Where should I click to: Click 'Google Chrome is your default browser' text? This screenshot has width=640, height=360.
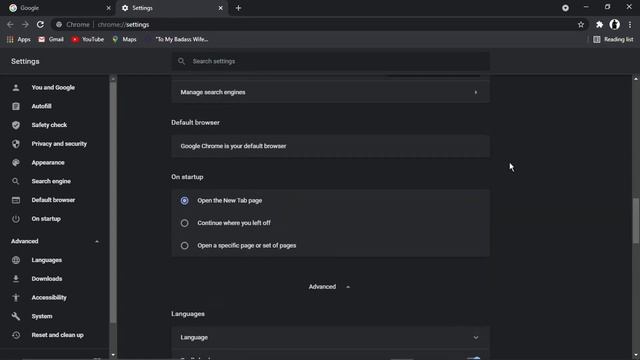tap(233, 146)
